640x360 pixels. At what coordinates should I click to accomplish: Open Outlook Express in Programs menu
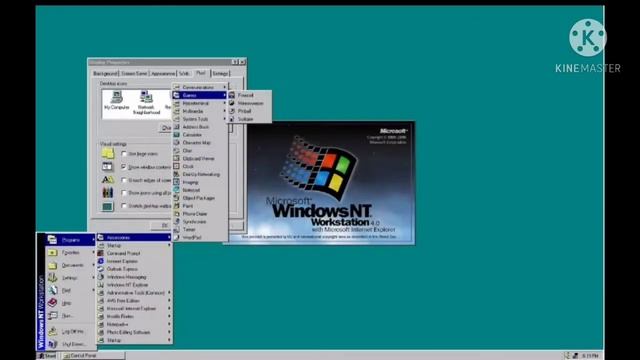point(134,269)
